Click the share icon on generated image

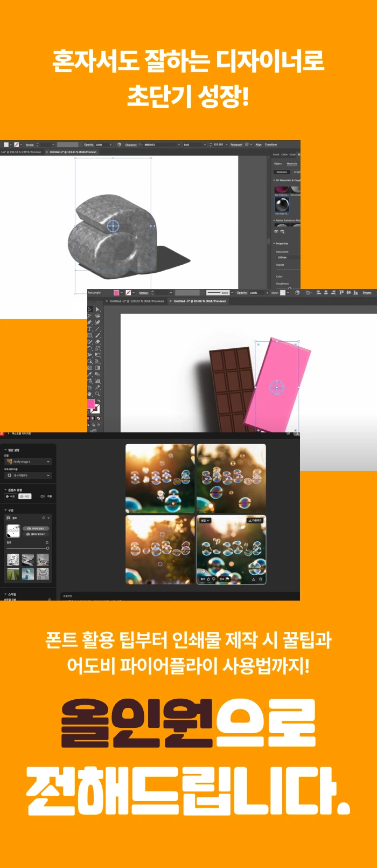253,579
